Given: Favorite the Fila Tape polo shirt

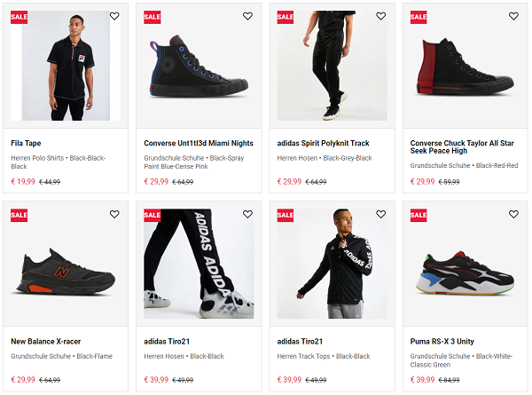Looking at the screenshot, I should (114, 16).
